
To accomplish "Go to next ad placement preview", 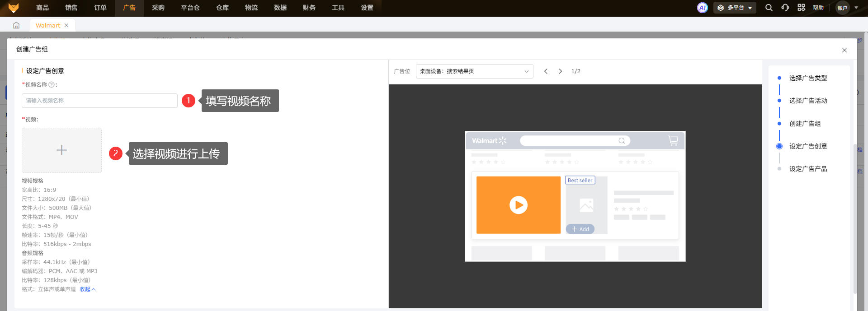I will point(560,71).
